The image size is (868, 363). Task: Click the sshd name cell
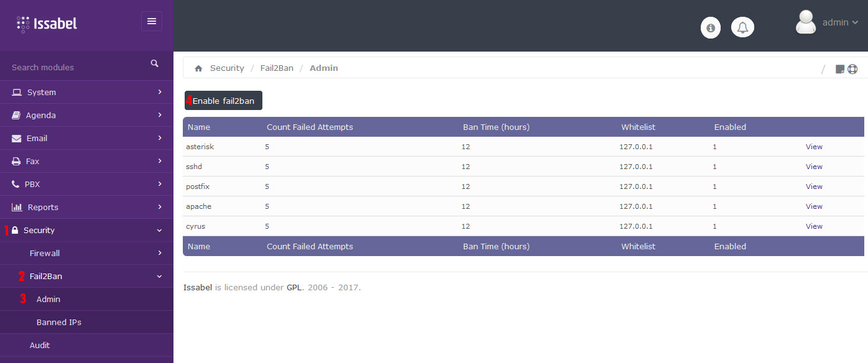coord(194,167)
